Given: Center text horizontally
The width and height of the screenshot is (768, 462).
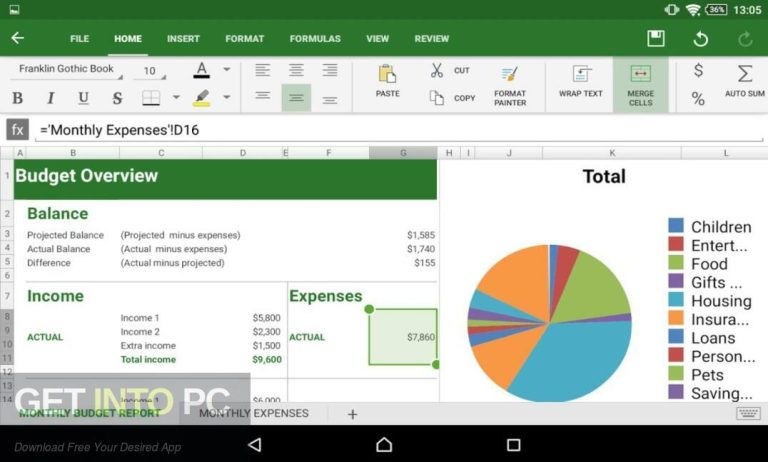Looking at the screenshot, I should [x=296, y=70].
